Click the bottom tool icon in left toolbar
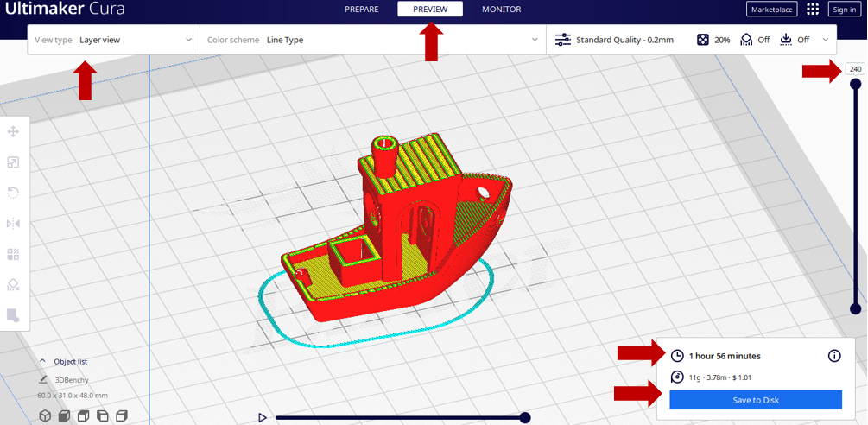868x425 pixels. [x=13, y=315]
